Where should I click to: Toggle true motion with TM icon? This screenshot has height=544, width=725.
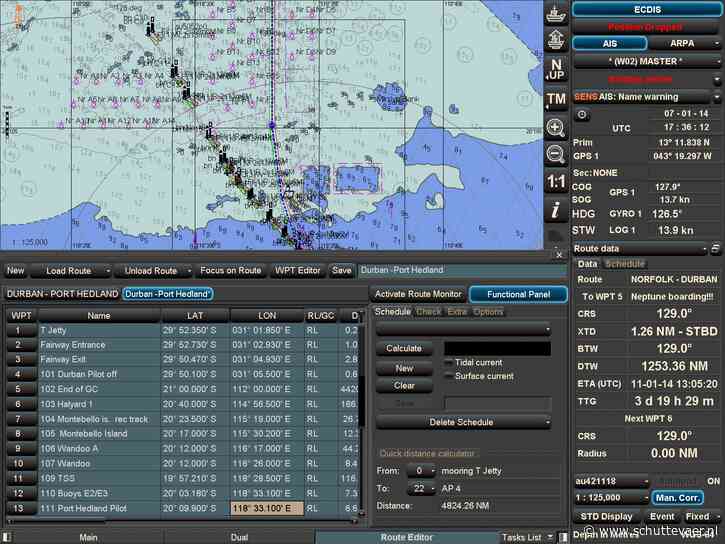point(556,99)
